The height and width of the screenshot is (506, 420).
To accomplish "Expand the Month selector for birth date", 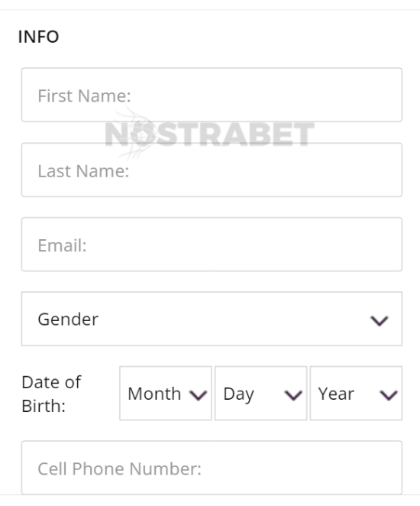I will click(166, 393).
